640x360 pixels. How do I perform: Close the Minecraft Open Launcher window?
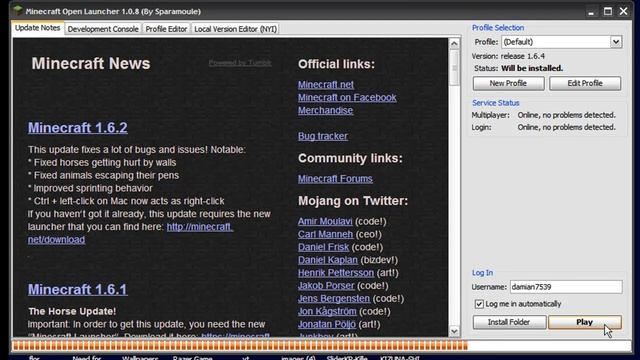pyautogui.click(x=624, y=11)
